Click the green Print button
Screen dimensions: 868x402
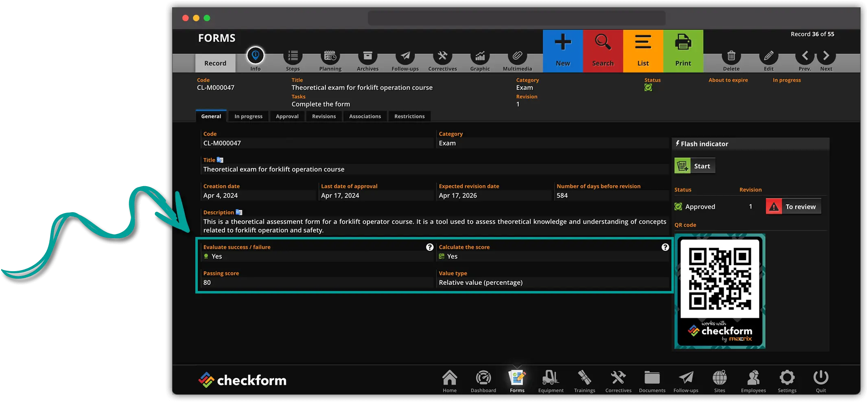tap(683, 51)
